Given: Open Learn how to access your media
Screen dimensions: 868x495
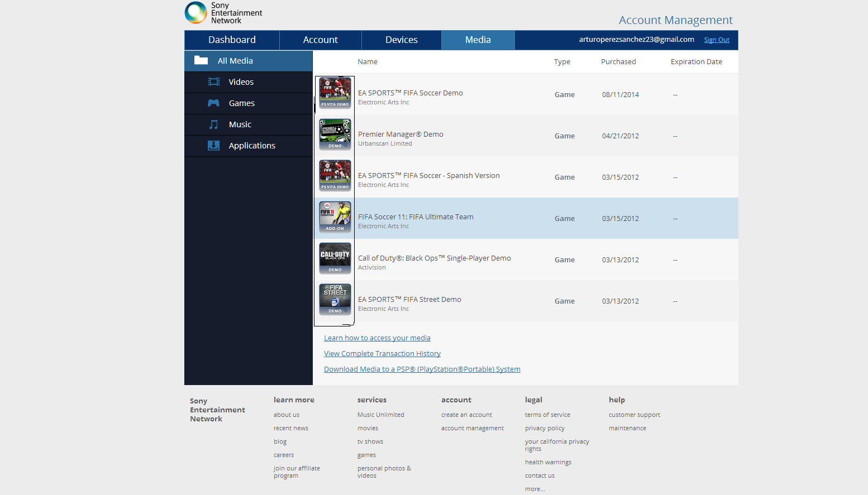Looking at the screenshot, I should pos(377,338).
